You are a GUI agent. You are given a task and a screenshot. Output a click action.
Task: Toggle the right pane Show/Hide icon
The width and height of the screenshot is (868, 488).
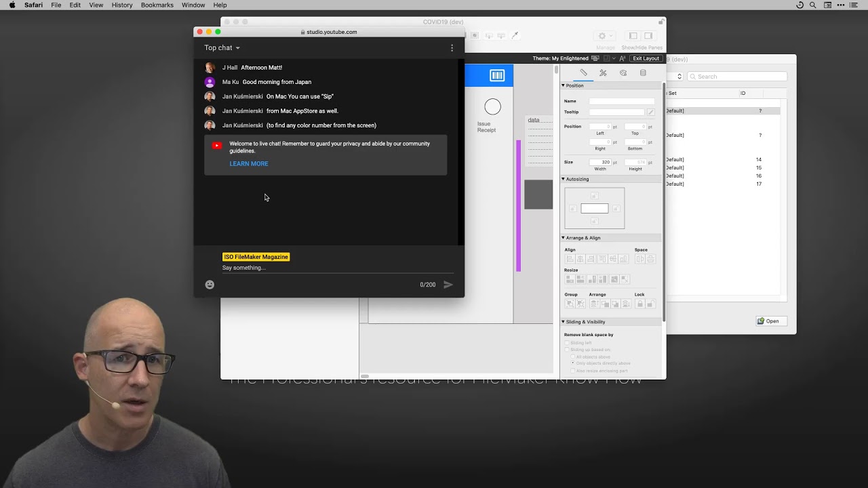pos(648,36)
